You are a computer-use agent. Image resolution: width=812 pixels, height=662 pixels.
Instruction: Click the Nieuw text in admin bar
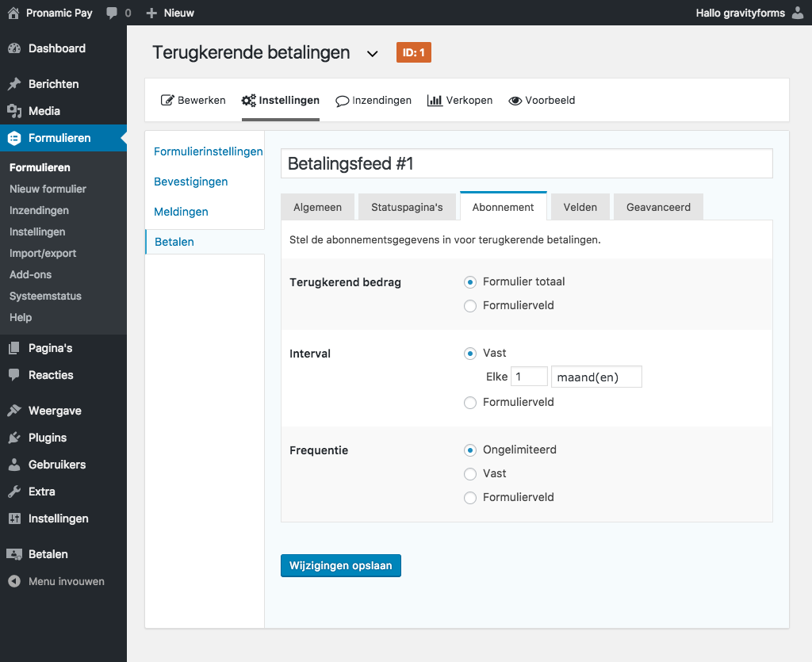pyautogui.click(x=178, y=13)
